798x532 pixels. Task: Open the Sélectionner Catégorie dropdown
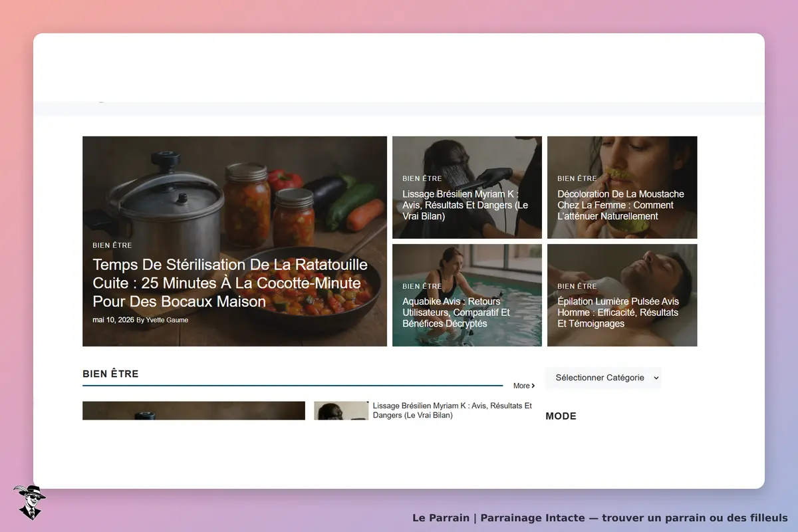603,378
